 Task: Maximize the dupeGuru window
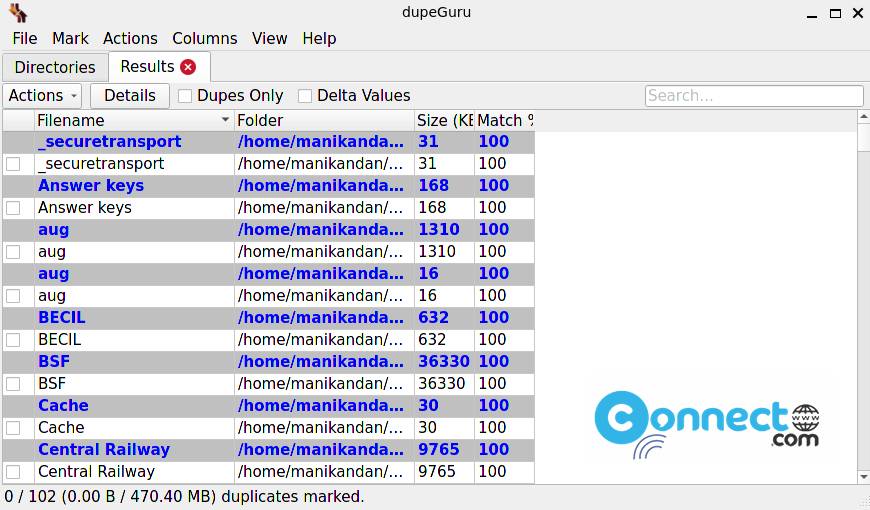[835, 13]
